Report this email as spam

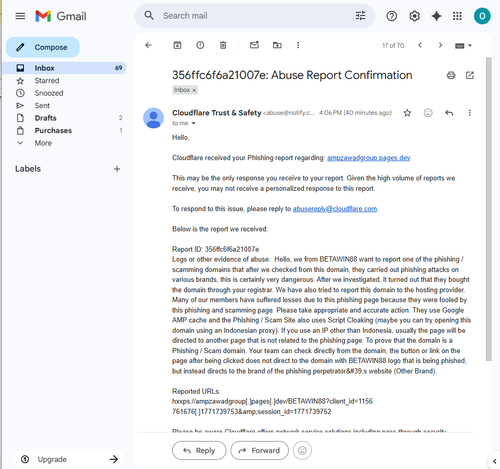200,45
